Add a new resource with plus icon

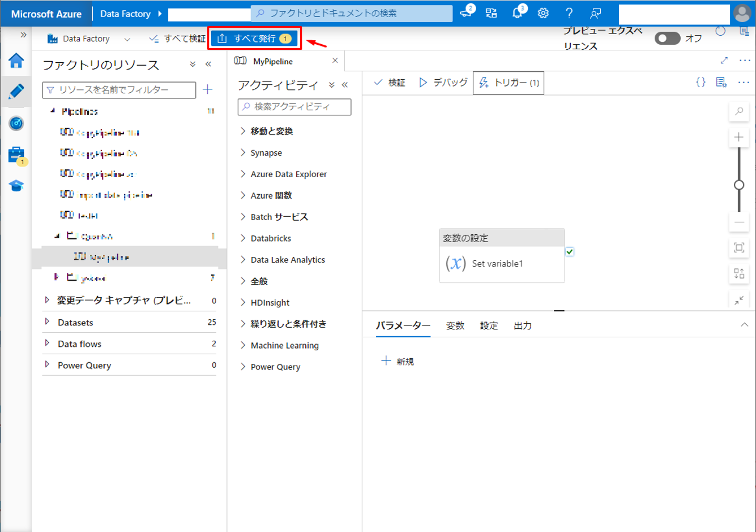208,89
